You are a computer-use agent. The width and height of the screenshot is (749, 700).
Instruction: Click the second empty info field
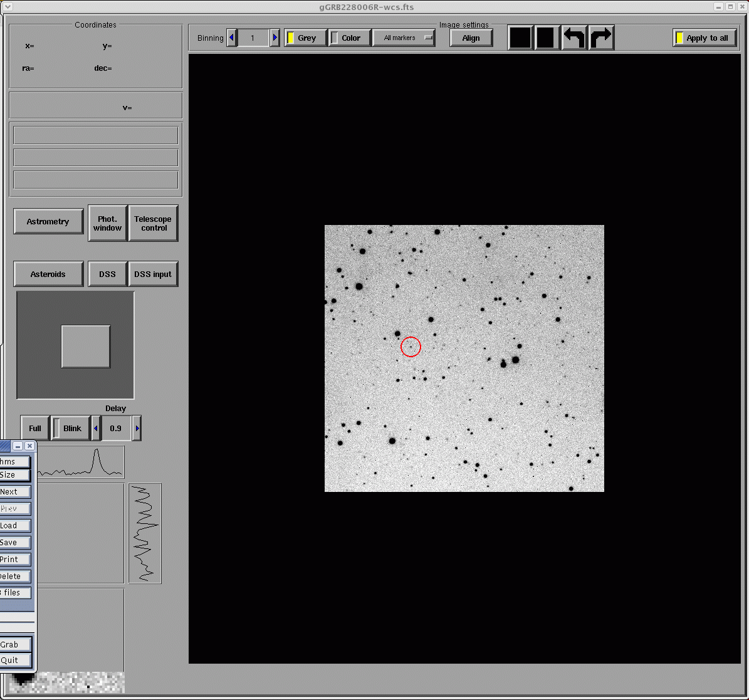pyautogui.click(x=96, y=157)
